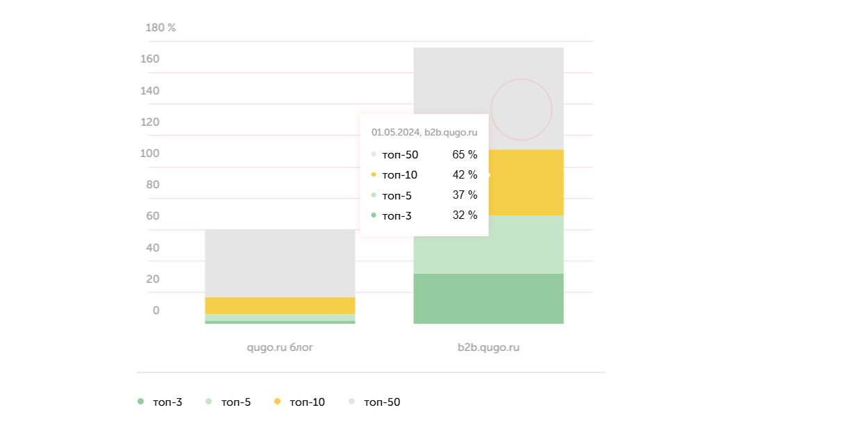Click the tooltip header 01.05.2024, b2b.qugo.ru

424,131
